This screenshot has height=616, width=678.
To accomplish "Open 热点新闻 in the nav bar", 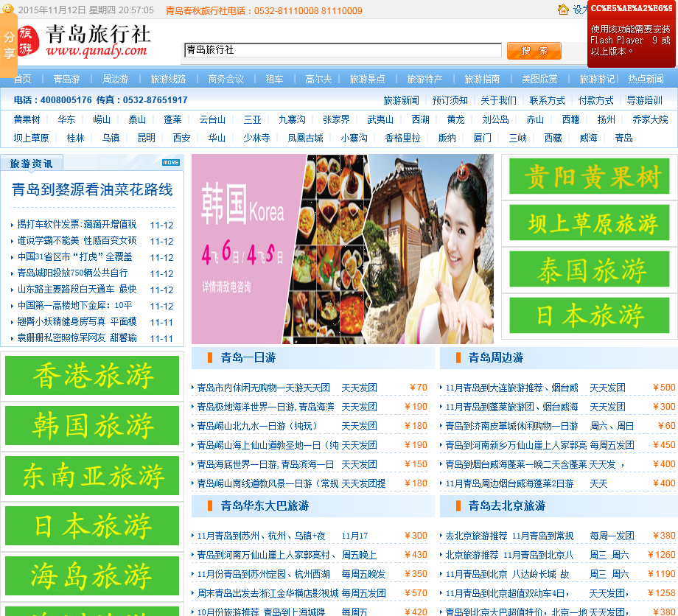I will (646, 79).
